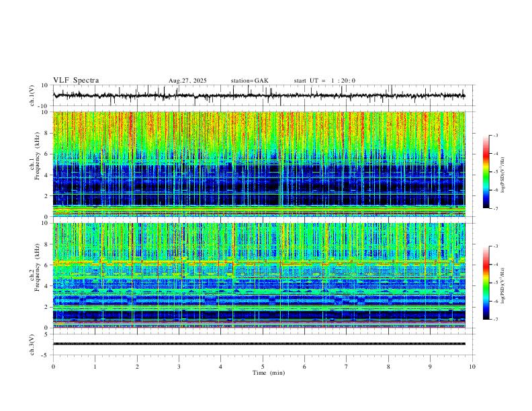This screenshot has height=411, width=532.
Task: Click the ch.2 spectrogram panel
Action: [x=259, y=275]
